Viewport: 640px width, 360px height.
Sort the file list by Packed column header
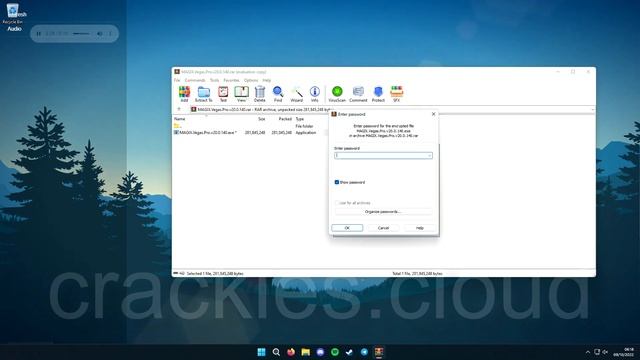coord(285,119)
